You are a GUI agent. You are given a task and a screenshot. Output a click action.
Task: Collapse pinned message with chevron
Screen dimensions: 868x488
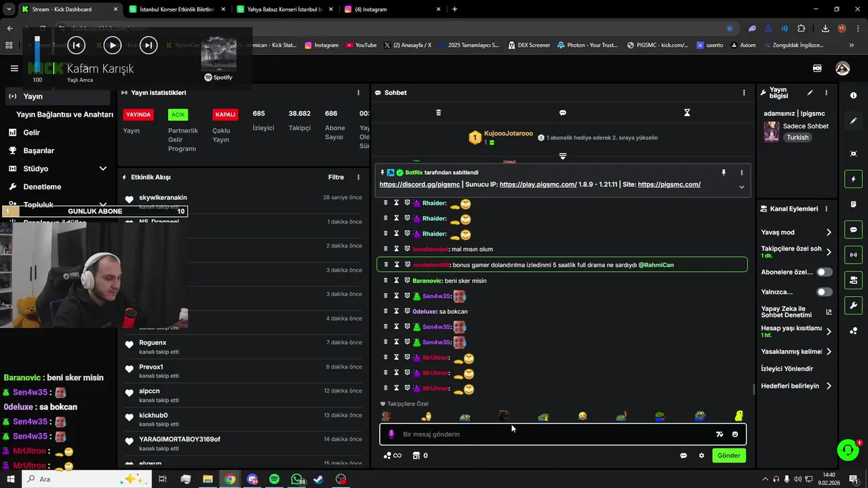[x=741, y=187]
